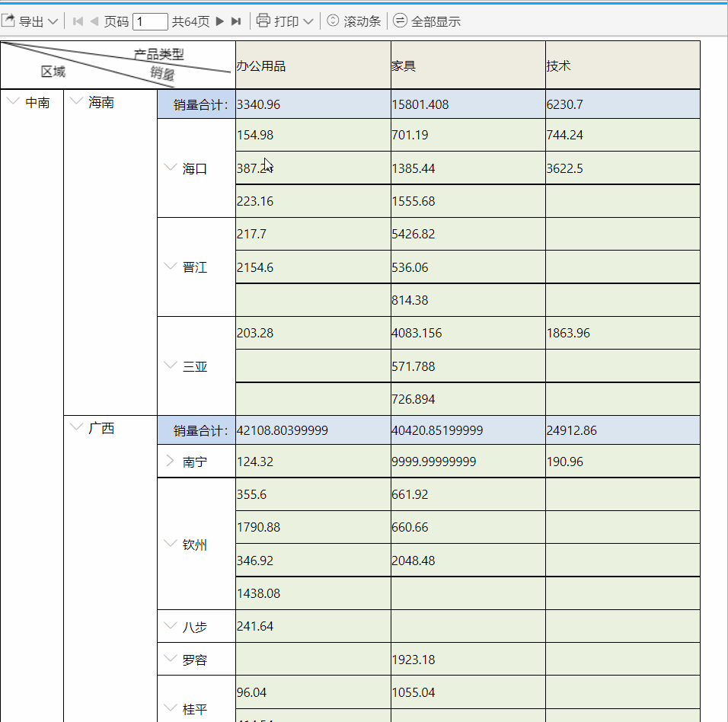Collapse the 海口 city rows
Screen dimensions: 728x722
(x=171, y=167)
